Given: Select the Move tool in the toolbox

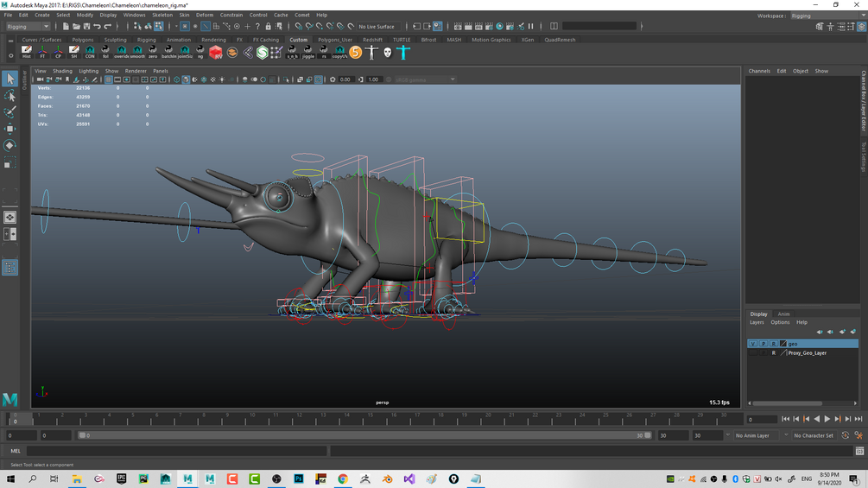Looking at the screenshot, I should 10,129.
